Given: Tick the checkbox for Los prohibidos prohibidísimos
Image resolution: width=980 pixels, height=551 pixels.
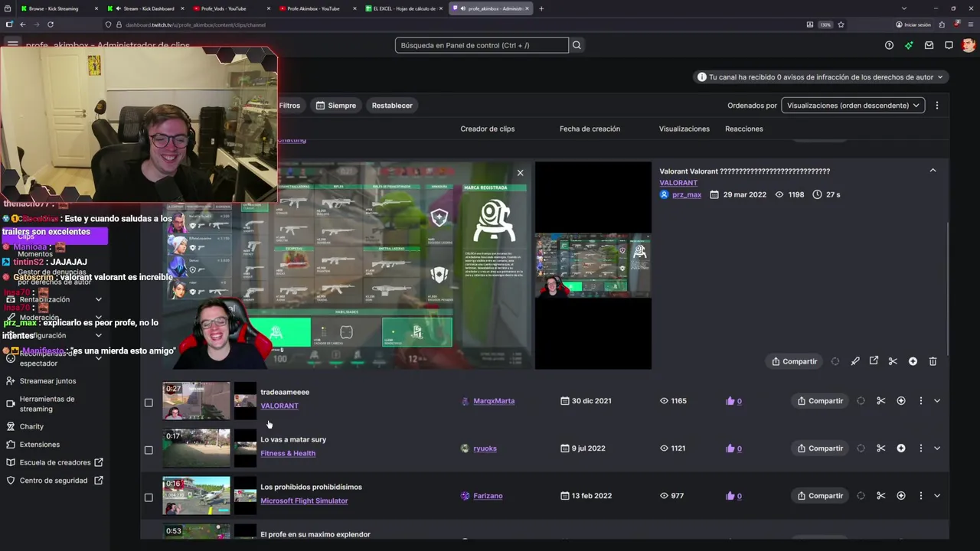Looking at the screenshot, I should tap(149, 497).
